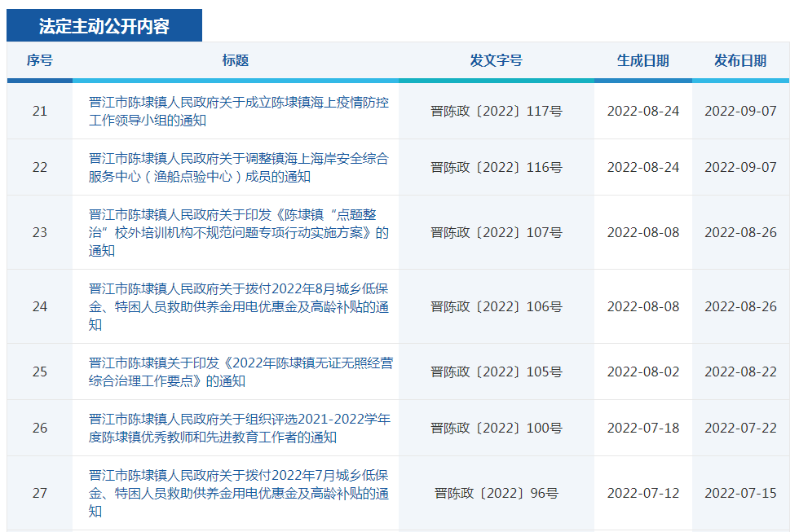Select document number 晋陈政〔2022〕117号
The width and height of the screenshot is (799, 532).
(x=496, y=111)
